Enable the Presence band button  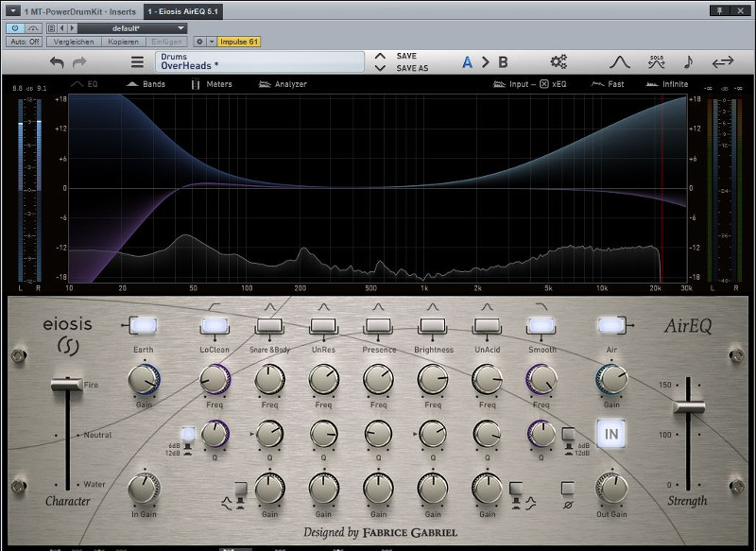(x=379, y=325)
